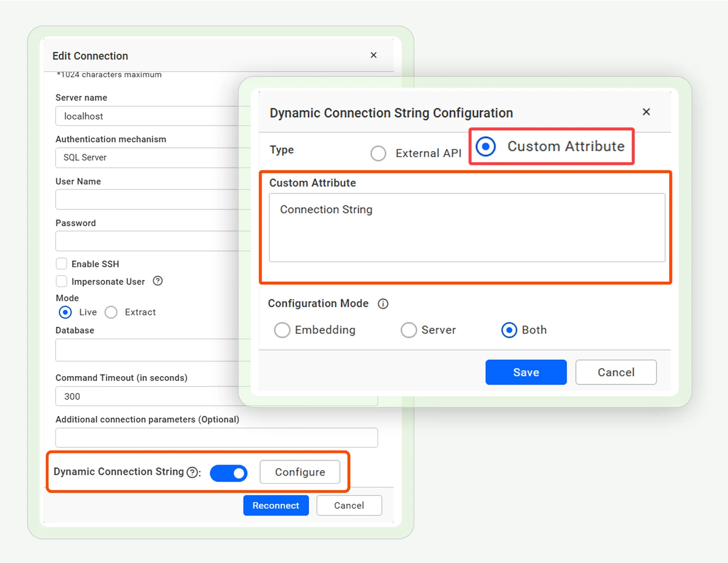This screenshot has width=728, height=563.
Task: Click the Dynamic Connection String help icon
Action: 192,472
